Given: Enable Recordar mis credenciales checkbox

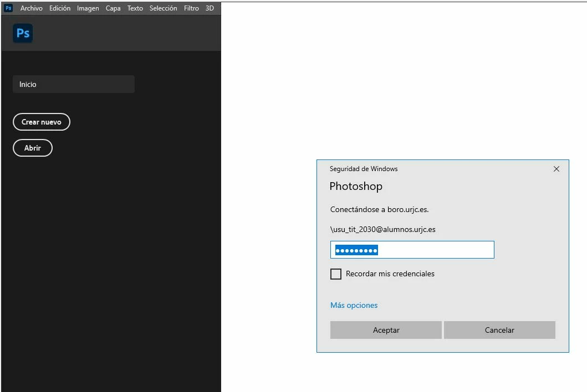Looking at the screenshot, I should (x=336, y=274).
